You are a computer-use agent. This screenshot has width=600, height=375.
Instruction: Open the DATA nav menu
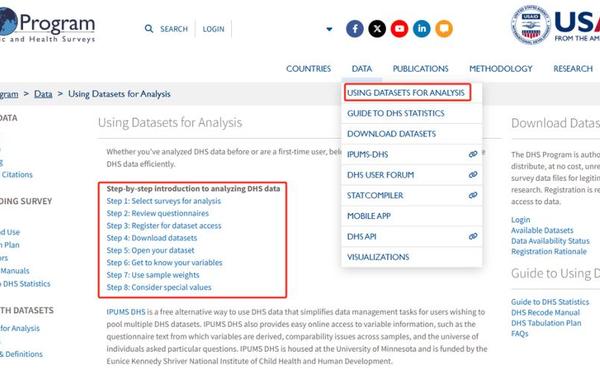(362, 68)
